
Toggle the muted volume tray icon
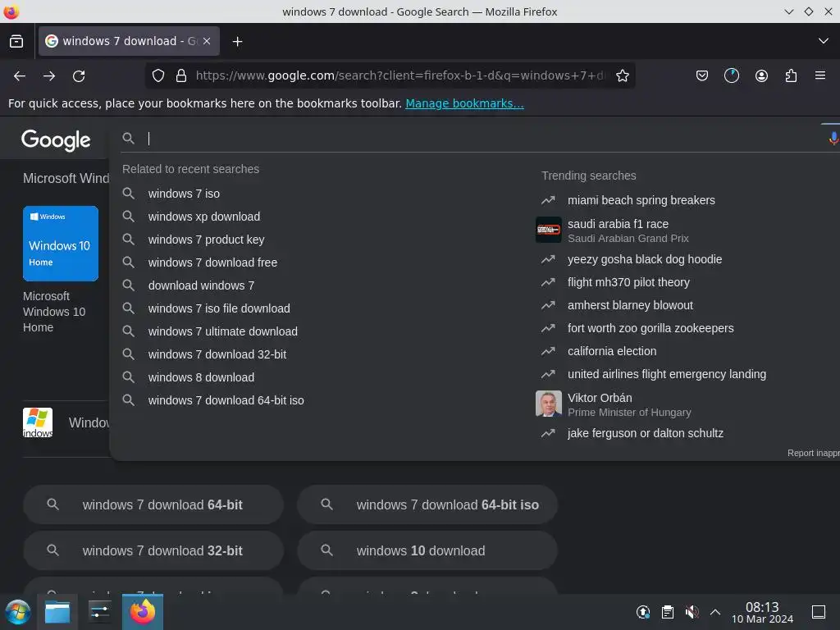pos(692,612)
